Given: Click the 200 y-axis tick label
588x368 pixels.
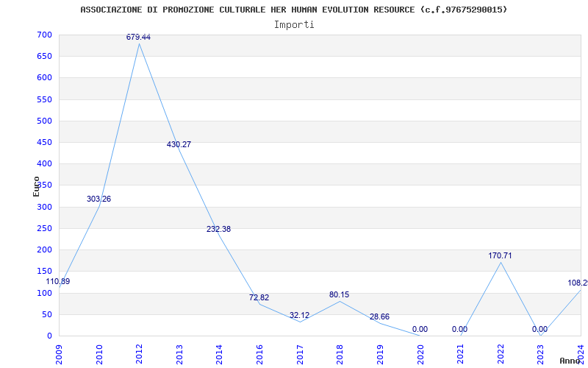Looking at the screenshot, I should (x=44, y=250).
